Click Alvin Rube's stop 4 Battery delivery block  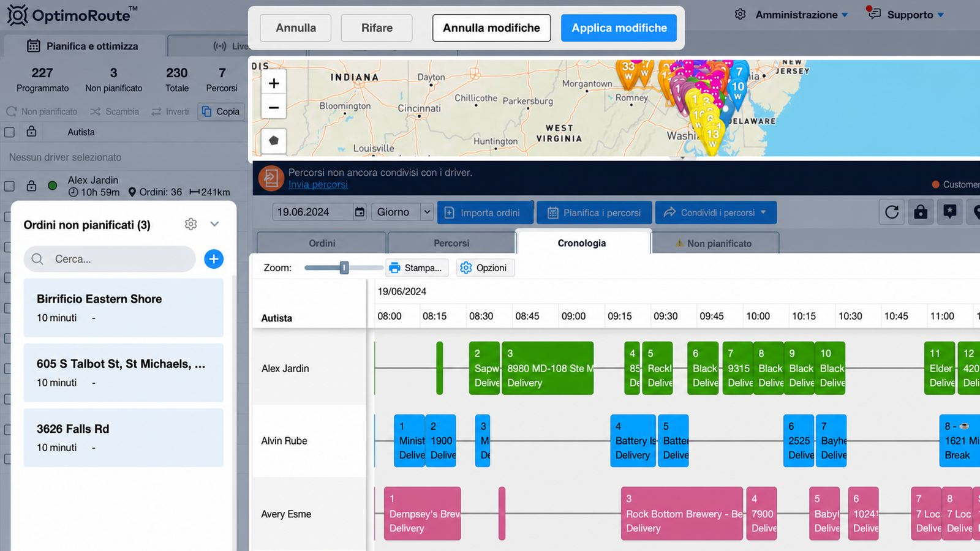pyautogui.click(x=633, y=441)
